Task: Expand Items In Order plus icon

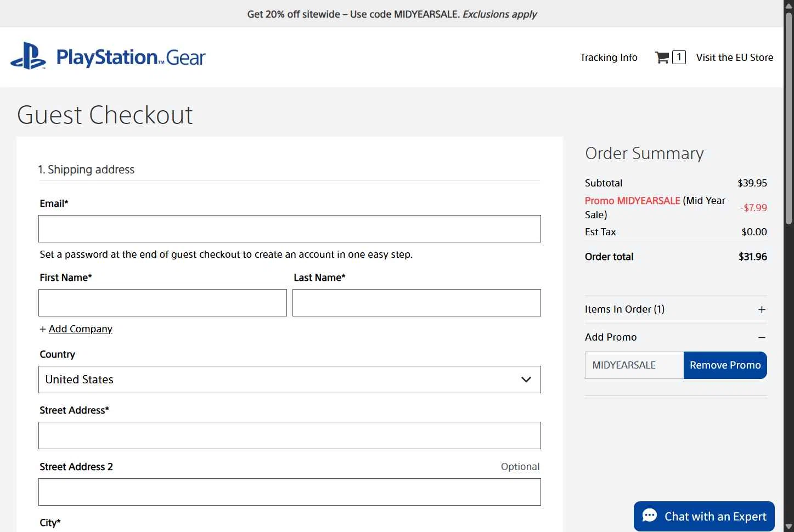Action: coord(761,310)
